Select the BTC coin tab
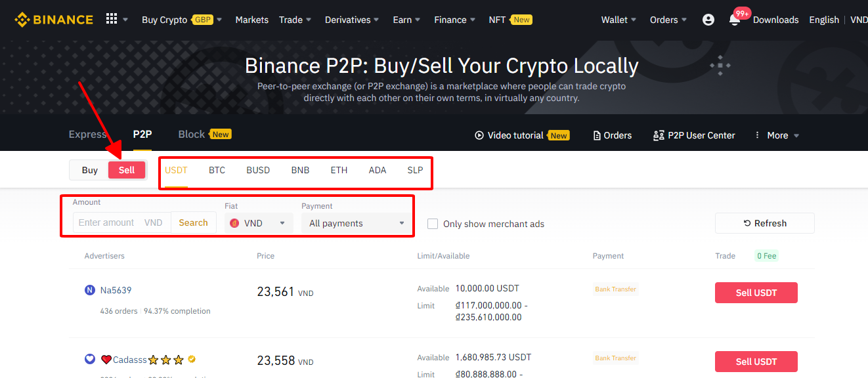Screen dimensions: 868x378 (217, 170)
